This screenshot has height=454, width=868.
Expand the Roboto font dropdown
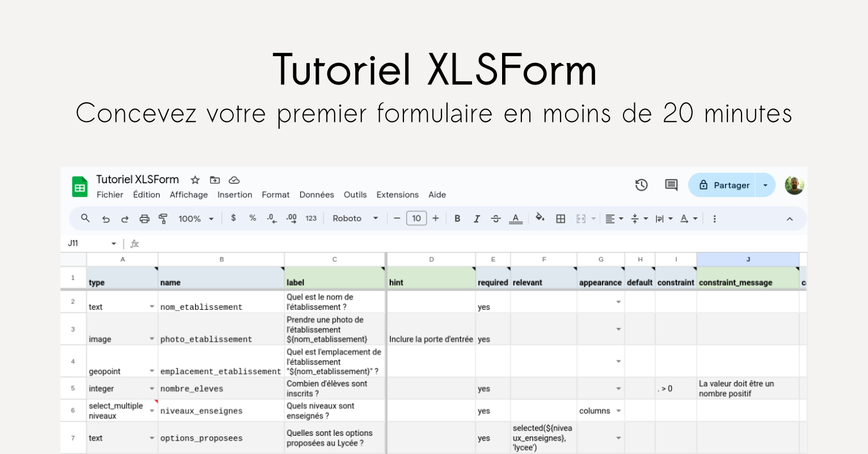click(355, 219)
